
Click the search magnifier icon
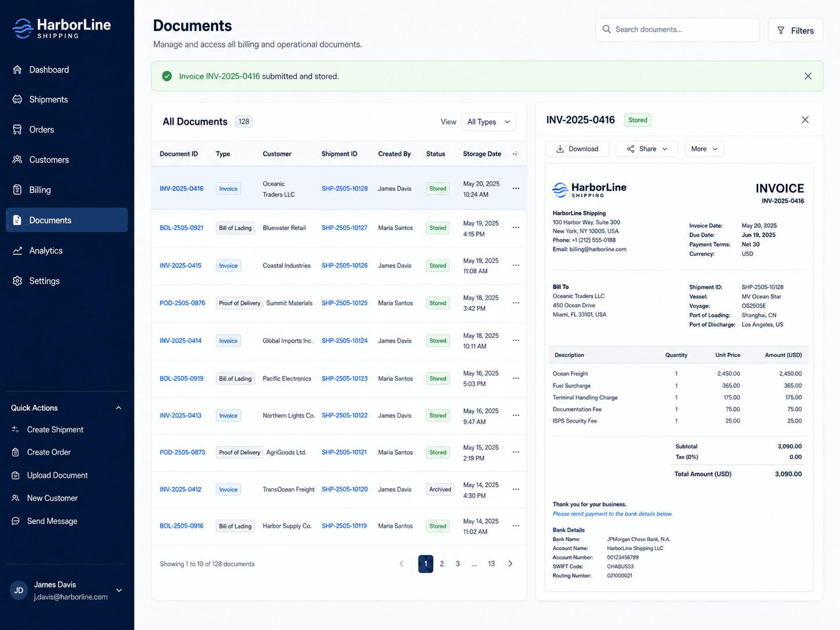606,29
